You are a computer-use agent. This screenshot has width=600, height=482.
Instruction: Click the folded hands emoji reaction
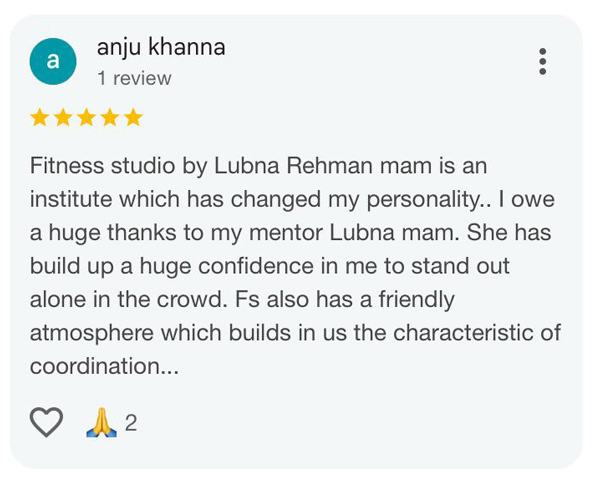point(101,423)
